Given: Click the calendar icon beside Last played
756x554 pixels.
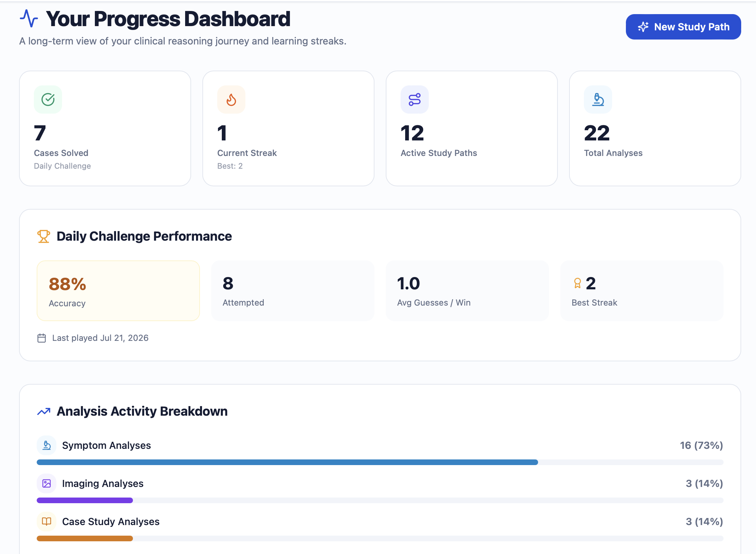Looking at the screenshot, I should pyautogui.click(x=42, y=338).
